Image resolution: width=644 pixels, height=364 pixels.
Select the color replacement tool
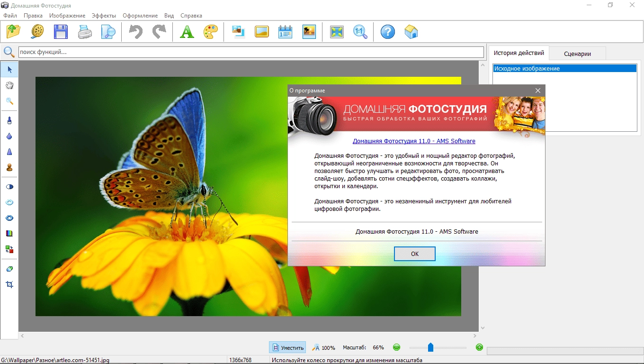pyautogui.click(x=9, y=249)
